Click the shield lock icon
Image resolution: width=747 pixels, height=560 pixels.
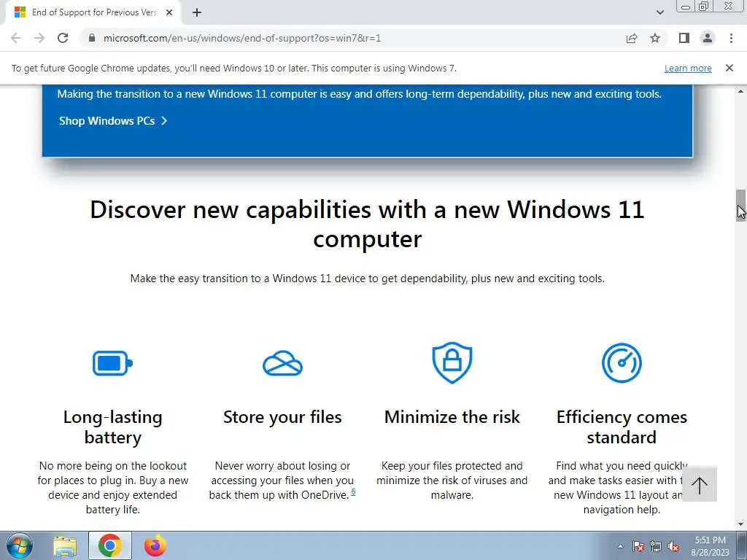(x=452, y=362)
